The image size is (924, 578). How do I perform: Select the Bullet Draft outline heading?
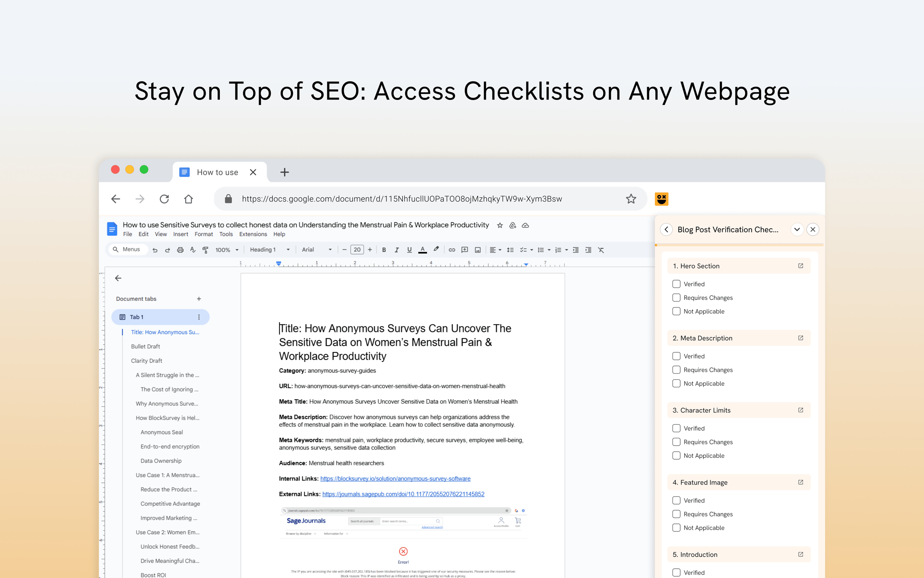[x=145, y=346]
